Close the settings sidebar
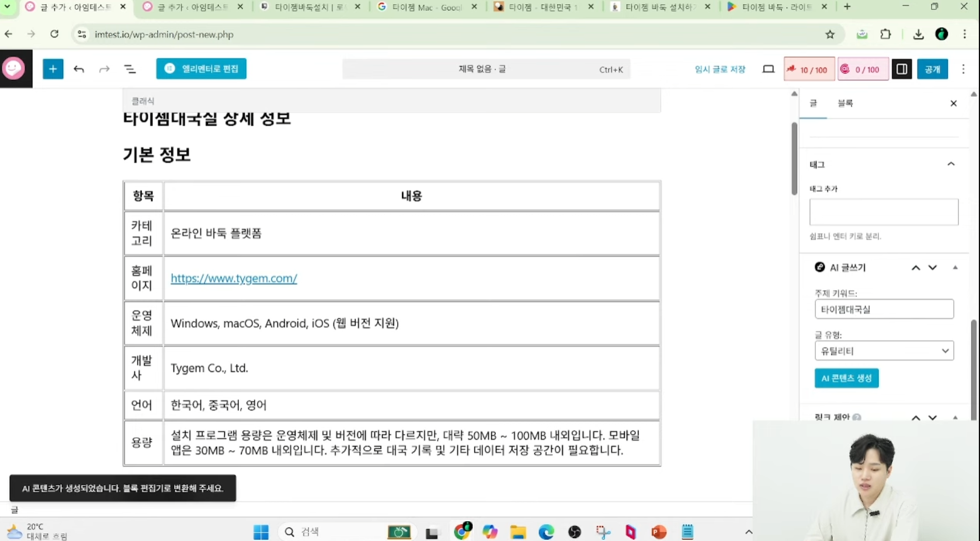The width and height of the screenshot is (980, 541). point(954,103)
